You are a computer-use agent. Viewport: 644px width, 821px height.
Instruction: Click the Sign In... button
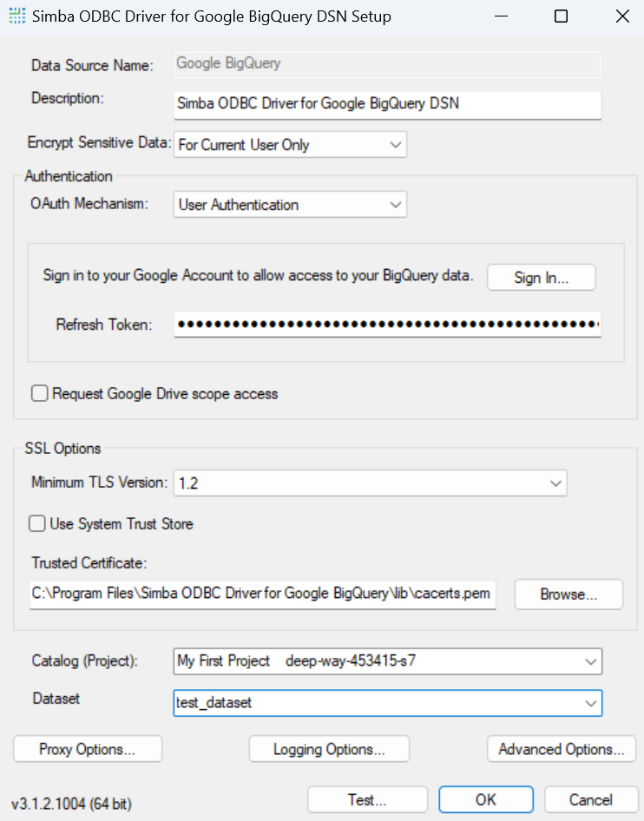point(542,277)
